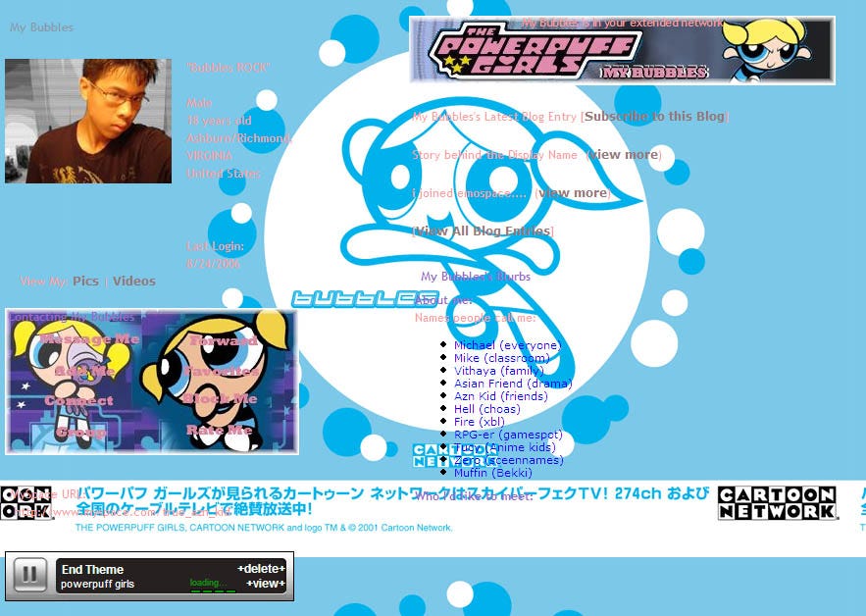Click 'Asian Friend (drama)' list item
This screenshot has height=616, width=866.
(x=513, y=384)
